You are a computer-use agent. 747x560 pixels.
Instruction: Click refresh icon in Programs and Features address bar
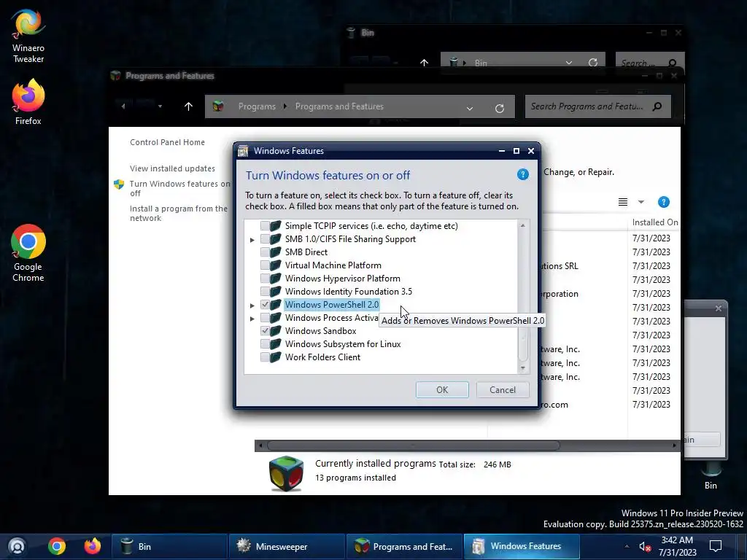coord(499,108)
